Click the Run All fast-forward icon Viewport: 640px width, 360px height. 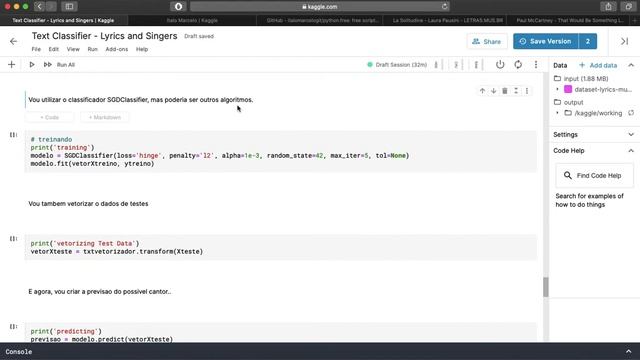47,64
